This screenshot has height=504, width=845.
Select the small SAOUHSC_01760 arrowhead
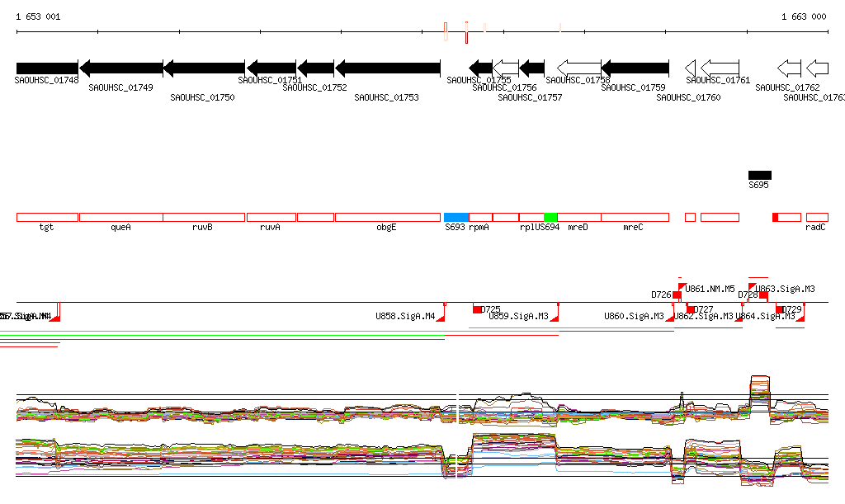691,68
